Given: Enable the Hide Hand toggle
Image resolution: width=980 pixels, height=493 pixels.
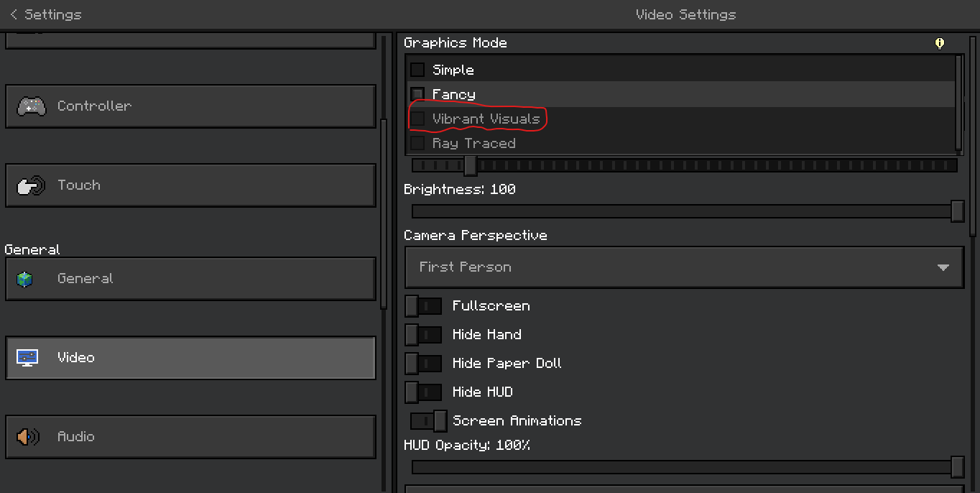Looking at the screenshot, I should point(423,335).
